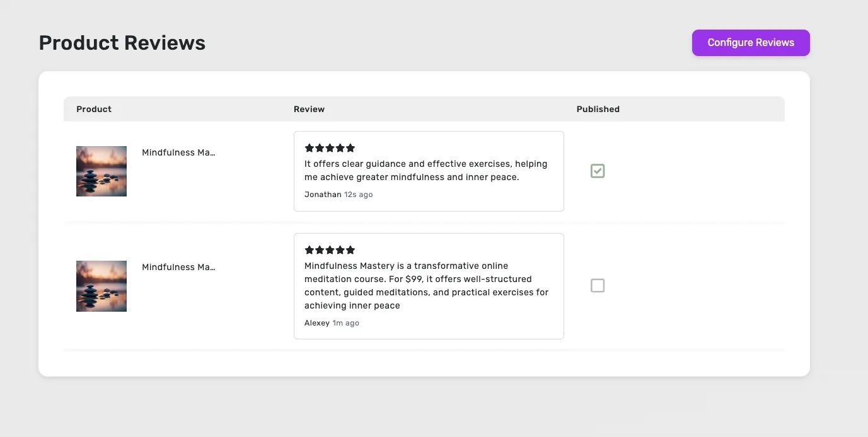Viewport: 868px width, 437px height.
Task: Click the '1m ago' timestamp
Action: [x=346, y=323]
